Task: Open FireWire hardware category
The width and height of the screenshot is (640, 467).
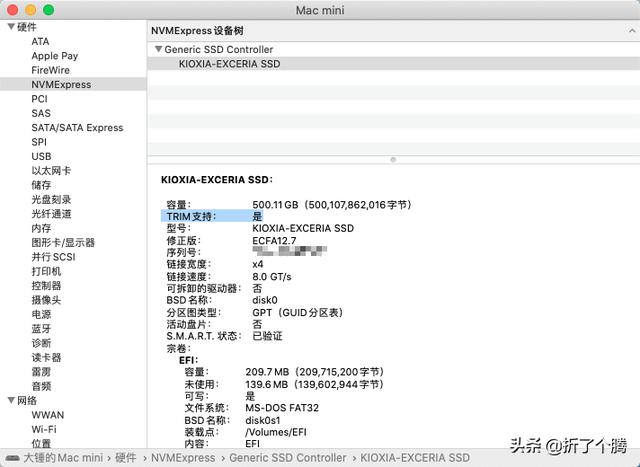Action: [x=51, y=70]
